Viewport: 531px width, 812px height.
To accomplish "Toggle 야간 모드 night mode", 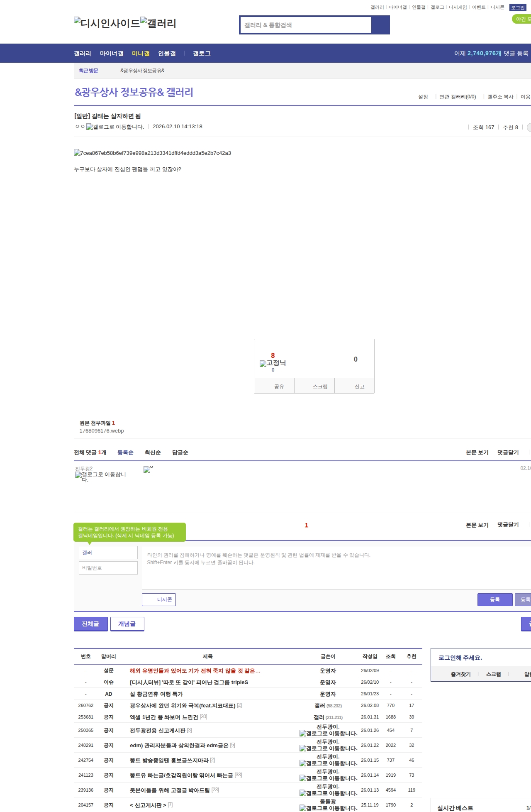I will point(522,19).
